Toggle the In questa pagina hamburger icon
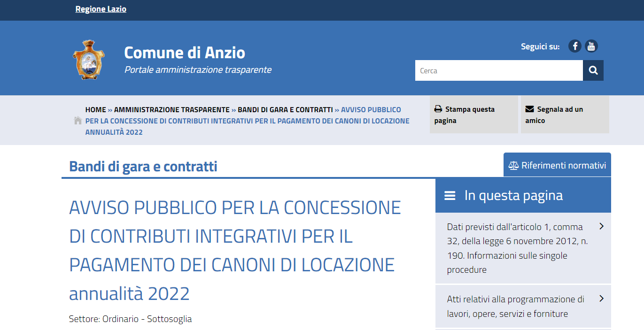This screenshot has width=644, height=330. (x=450, y=196)
